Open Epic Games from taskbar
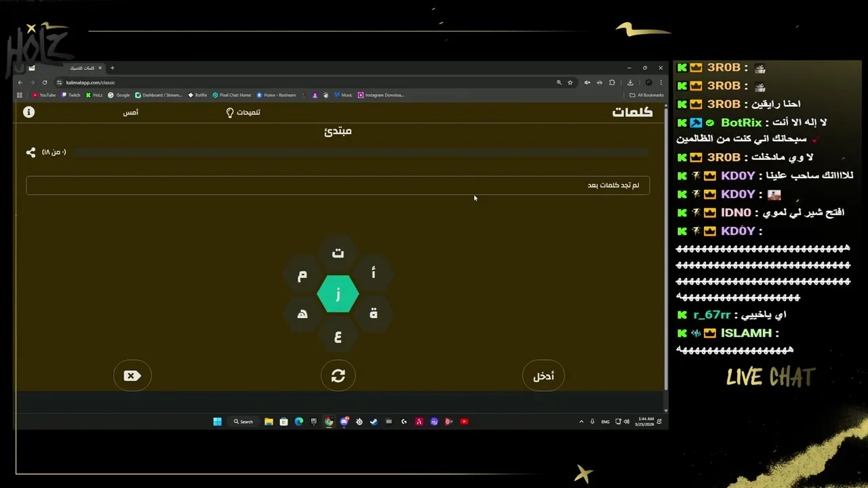 [x=313, y=422]
